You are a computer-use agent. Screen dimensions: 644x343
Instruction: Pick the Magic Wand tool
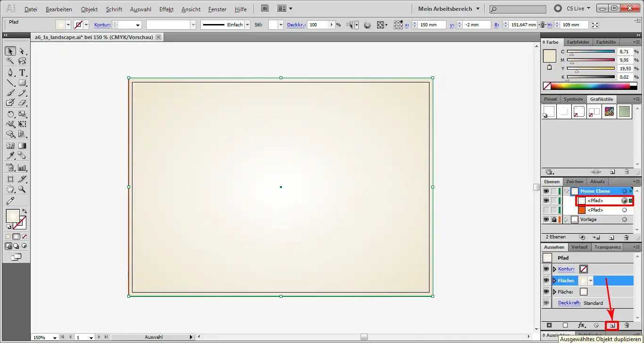pos(10,61)
